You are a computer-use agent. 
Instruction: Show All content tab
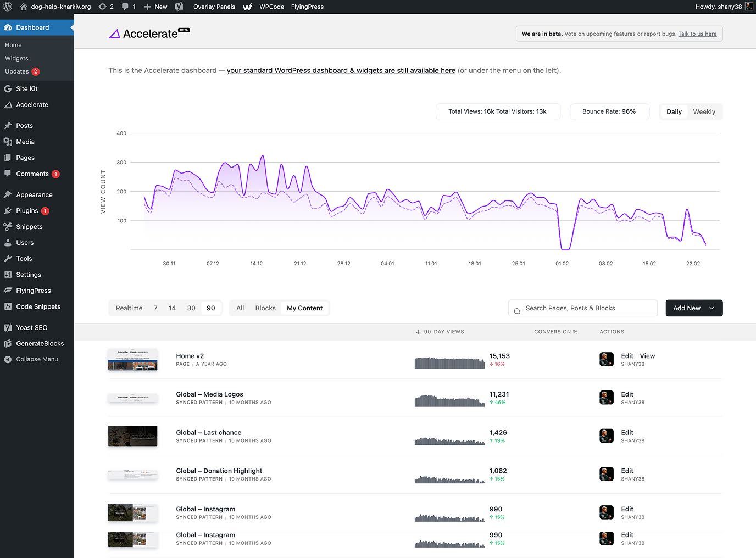240,308
